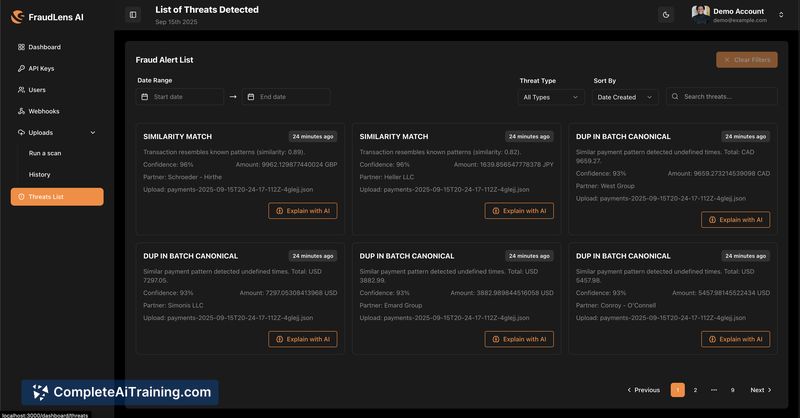Click the Clear Filters button
The height and width of the screenshot is (418, 800).
pos(746,60)
